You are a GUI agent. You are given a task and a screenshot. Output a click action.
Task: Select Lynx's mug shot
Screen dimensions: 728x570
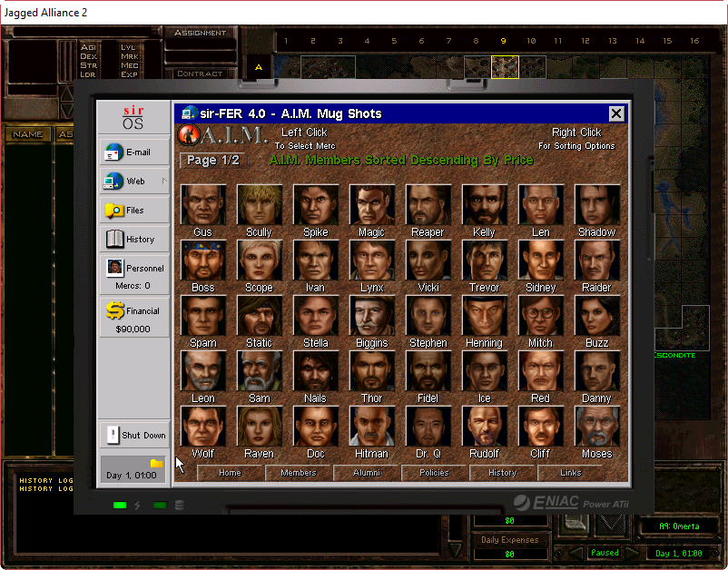coord(372,260)
